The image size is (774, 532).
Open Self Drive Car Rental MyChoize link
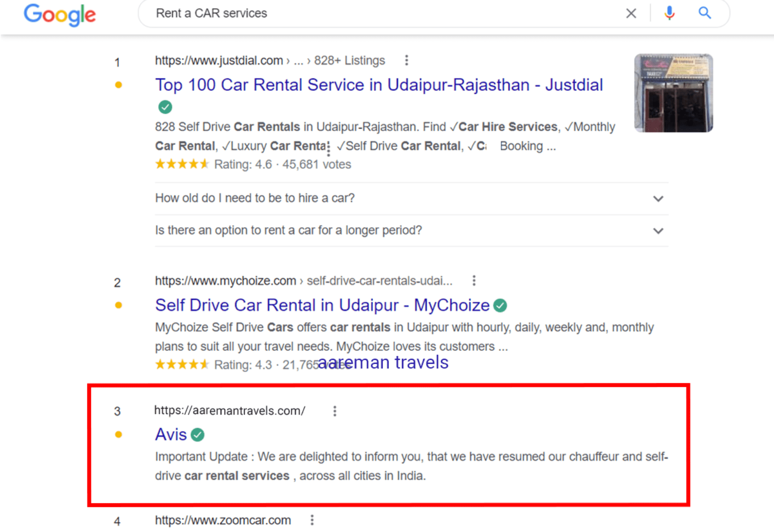point(322,306)
